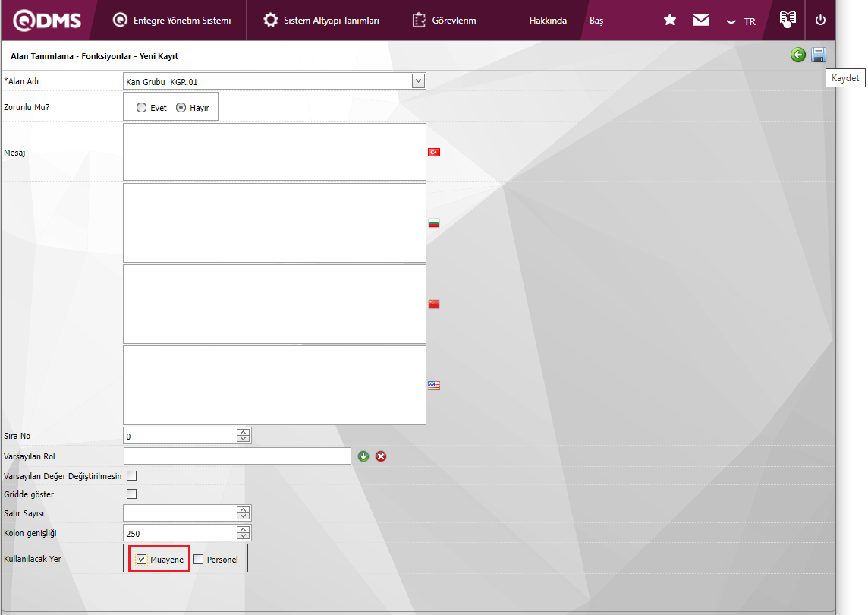Open the help book icon

787,20
